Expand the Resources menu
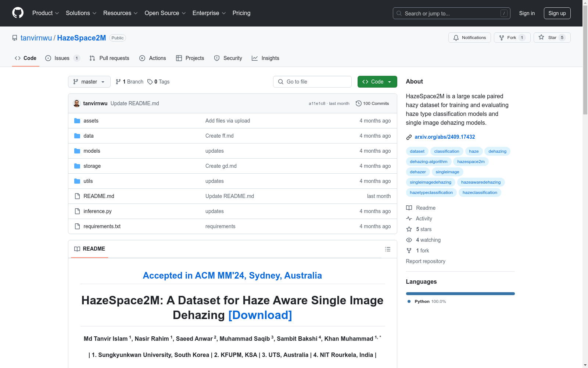The width and height of the screenshot is (588, 368). pyautogui.click(x=121, y=13)
